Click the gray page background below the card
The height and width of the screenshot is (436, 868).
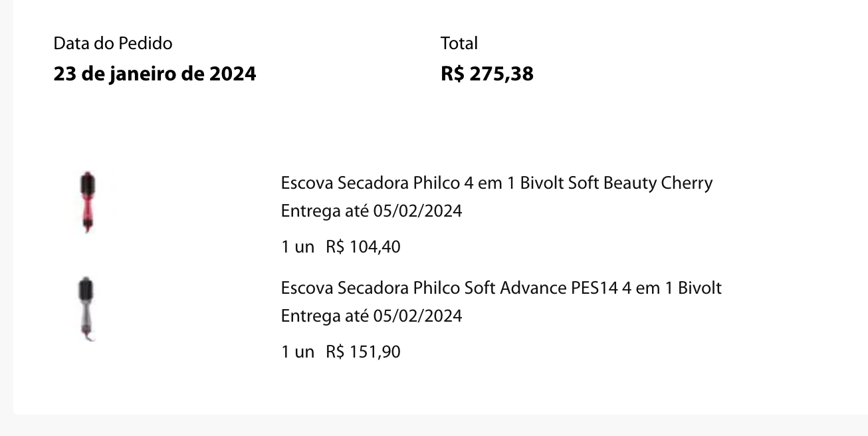click(432, 427)
